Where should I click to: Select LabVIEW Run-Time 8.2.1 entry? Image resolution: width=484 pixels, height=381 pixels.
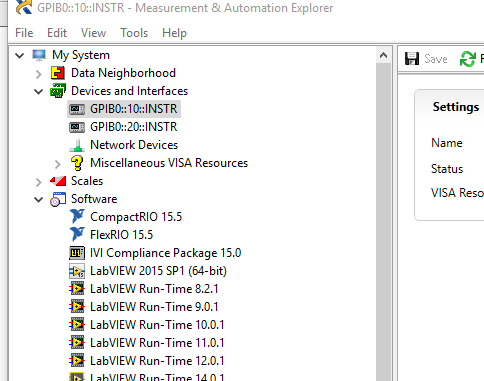tap(154, 289)
